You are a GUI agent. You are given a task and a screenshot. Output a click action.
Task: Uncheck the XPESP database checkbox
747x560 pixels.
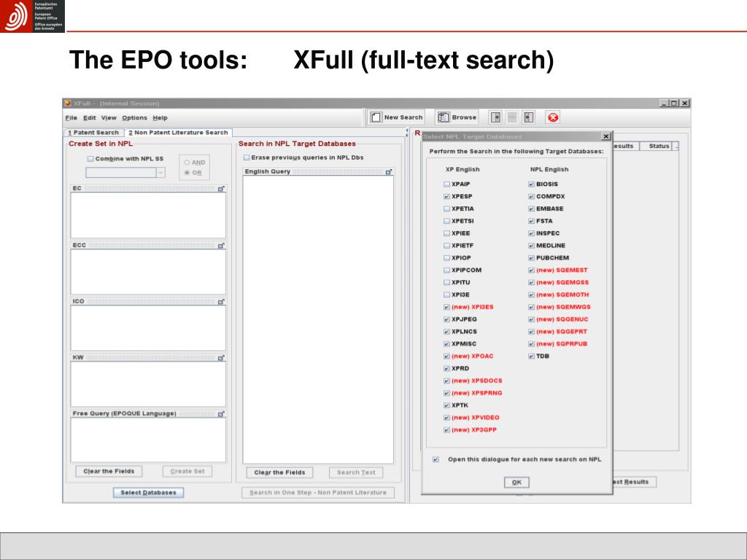446,197
